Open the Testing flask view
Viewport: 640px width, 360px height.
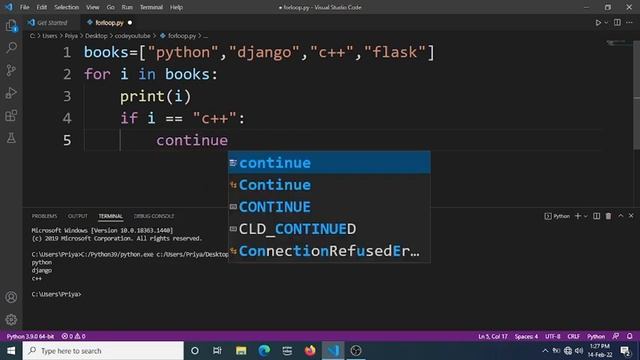[11, 138]
